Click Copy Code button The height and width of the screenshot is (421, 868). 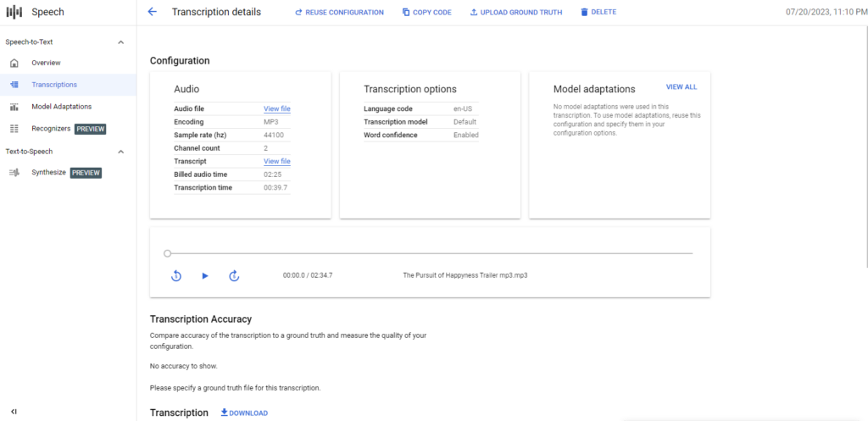click(x=427, y=12)
